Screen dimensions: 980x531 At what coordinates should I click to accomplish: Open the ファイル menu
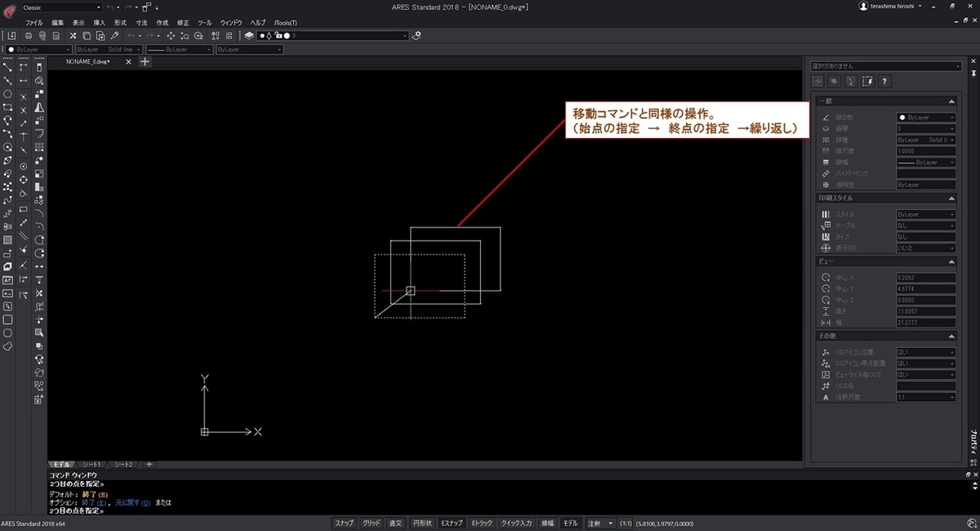33,23
